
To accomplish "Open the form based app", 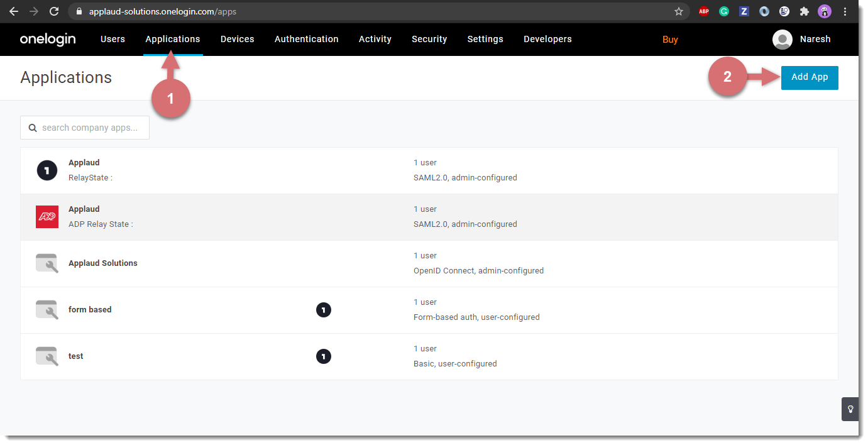I will click(x=429, y=310).
